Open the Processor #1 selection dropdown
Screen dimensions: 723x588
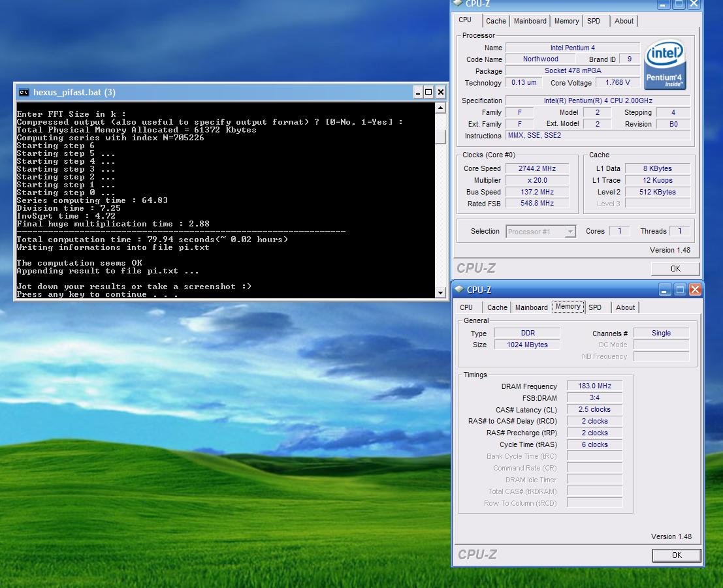[x=570, y=231]
